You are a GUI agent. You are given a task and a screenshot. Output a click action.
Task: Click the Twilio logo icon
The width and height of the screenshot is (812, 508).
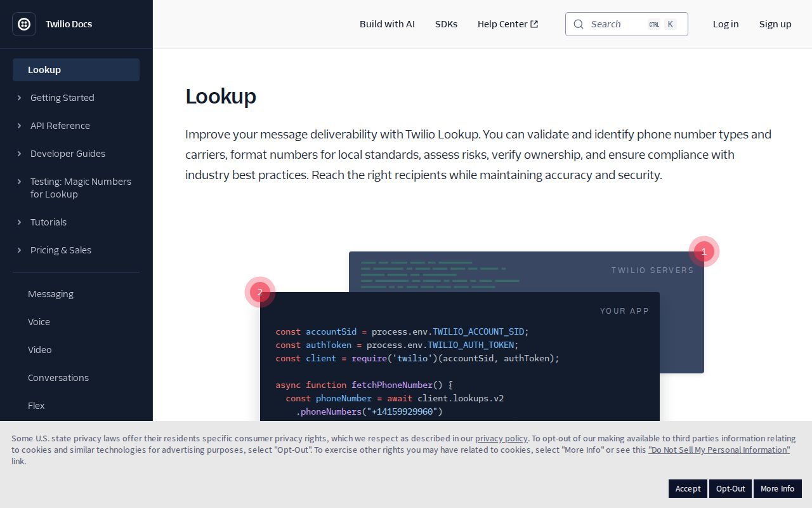tap(24, 24)
